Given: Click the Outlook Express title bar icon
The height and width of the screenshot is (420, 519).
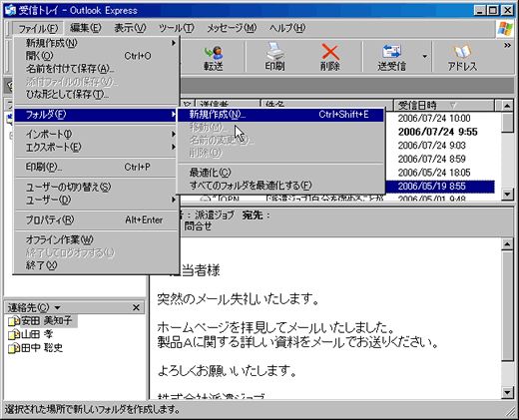Looking at the screenshot, I should [10, 10].
